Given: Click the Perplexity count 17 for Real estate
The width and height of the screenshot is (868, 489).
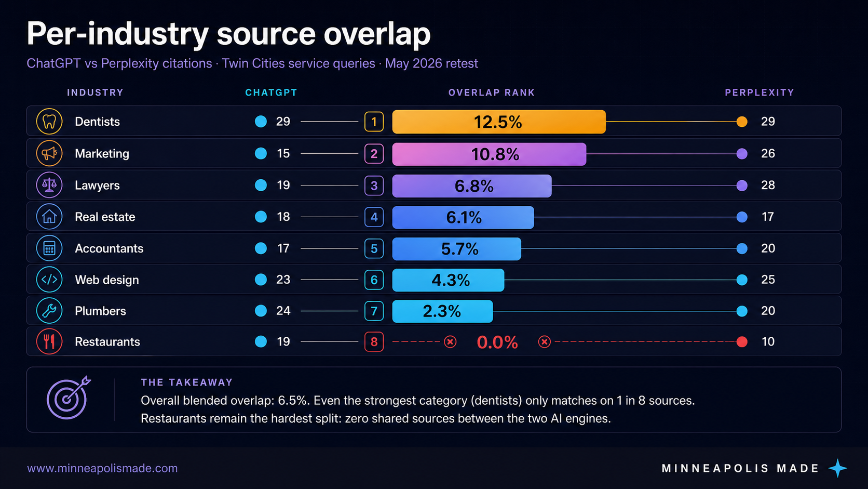Looking at the screenshot, I should tap(768, 217).
